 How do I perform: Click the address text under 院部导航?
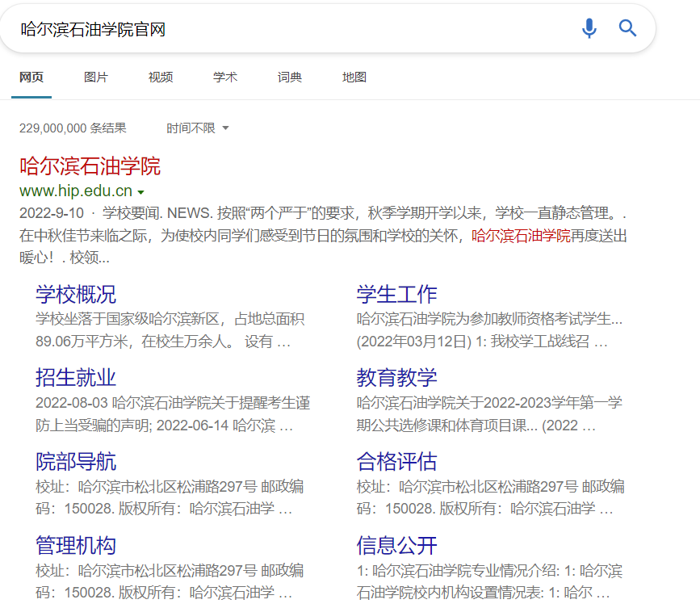[170, 497]
